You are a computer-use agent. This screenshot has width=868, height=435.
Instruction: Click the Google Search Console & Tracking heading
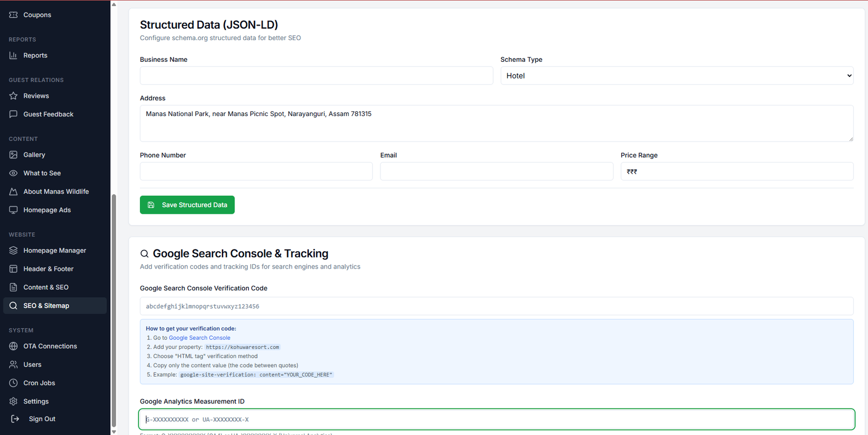(x=240, y=254)
